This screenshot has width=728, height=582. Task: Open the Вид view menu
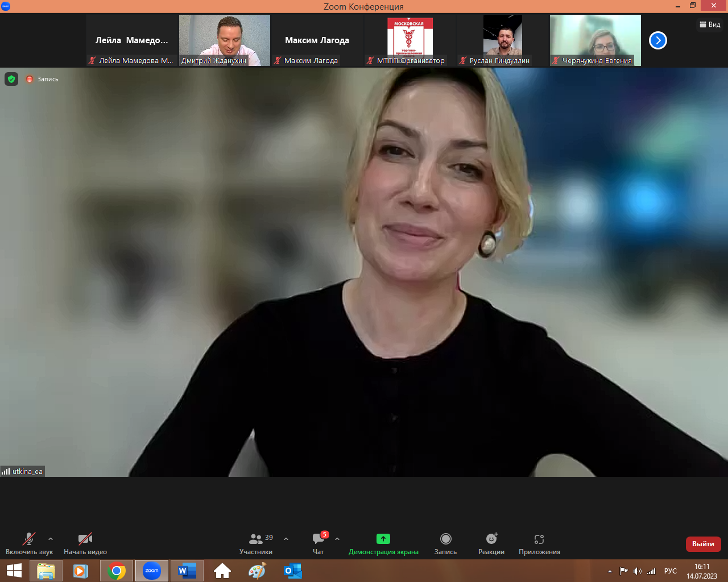(x=710, y=24)
